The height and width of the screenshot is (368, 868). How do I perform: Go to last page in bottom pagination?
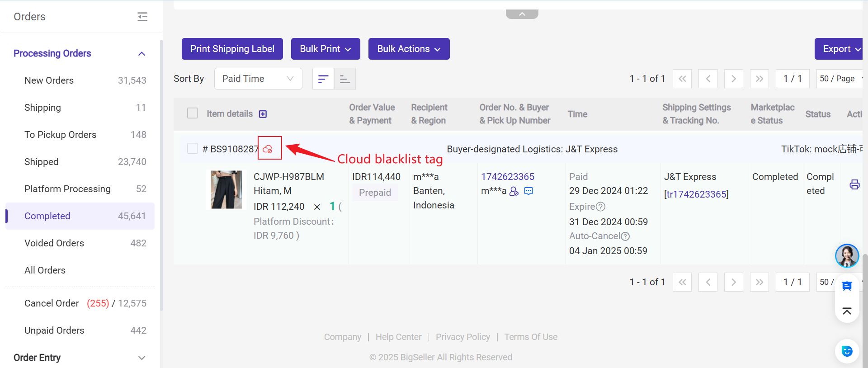(759, 282)
